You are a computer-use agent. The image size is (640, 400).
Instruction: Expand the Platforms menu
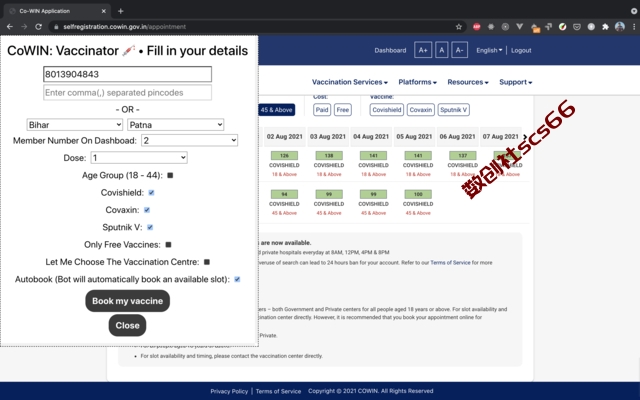click(x=418, y=82)
